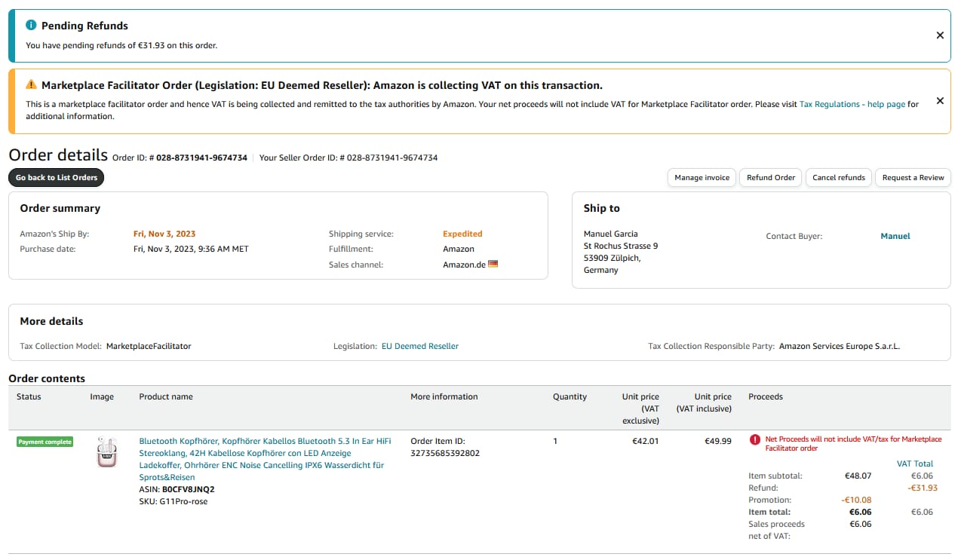
Task: Click the yellow warning triangle icon
Action: tap(31, 85)
